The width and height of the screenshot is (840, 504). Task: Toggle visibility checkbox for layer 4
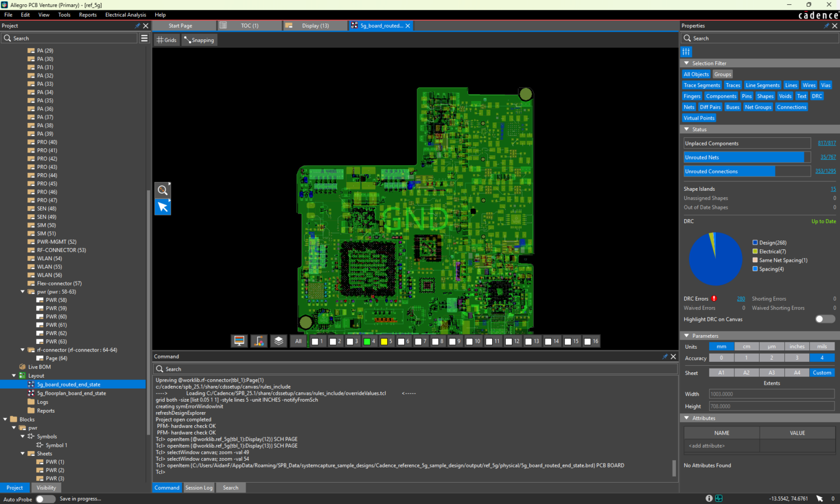[x=367, y=342]
